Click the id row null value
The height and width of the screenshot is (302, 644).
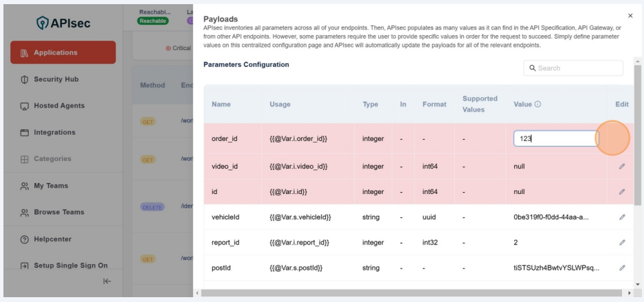[519, 192]
